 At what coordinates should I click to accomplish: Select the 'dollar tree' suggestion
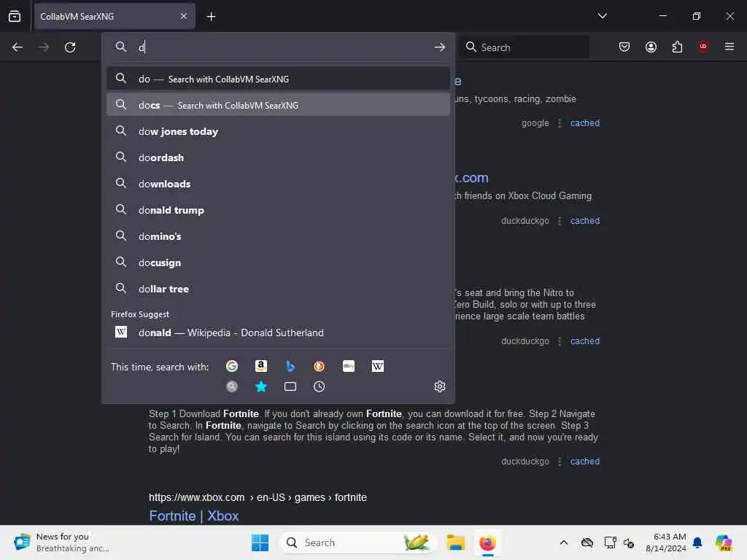[x=278, y=289]
